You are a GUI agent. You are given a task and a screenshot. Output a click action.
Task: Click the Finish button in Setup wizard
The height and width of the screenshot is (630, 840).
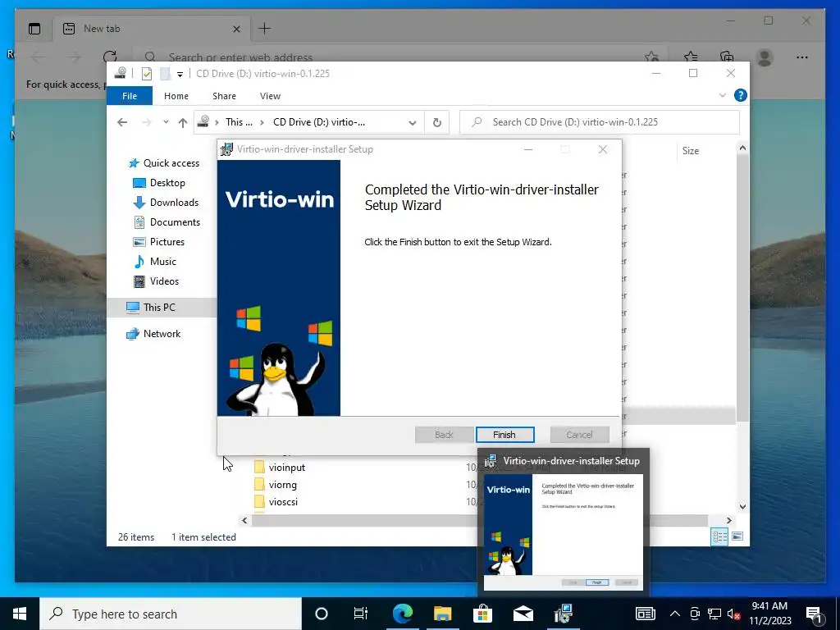(504, 435)
